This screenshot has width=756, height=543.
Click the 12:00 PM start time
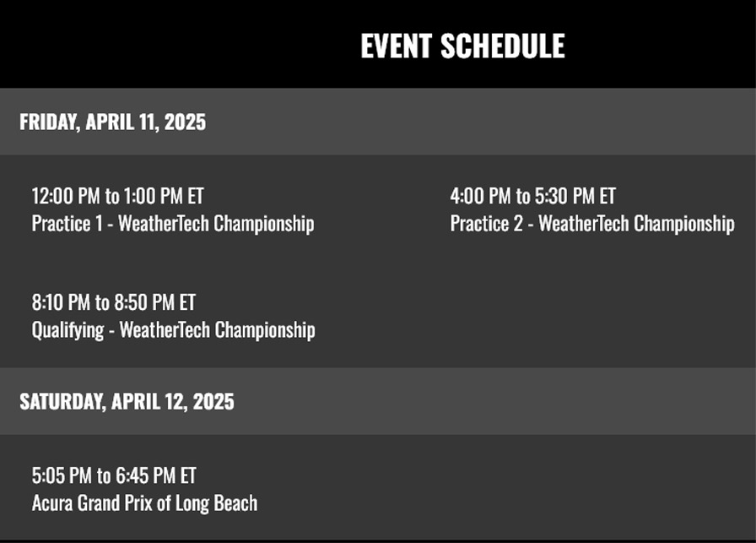[66, 197]
